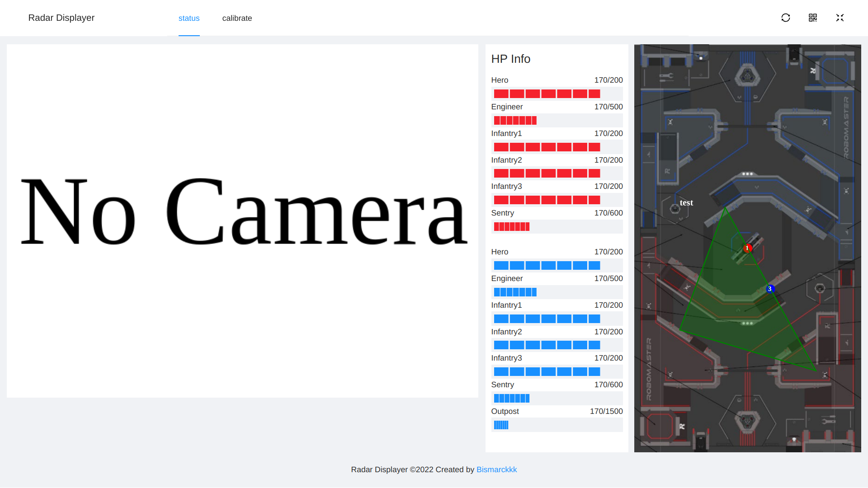The width and height of the screenshot is (868, 488).
Task: Click the Radar Displayer title
Action: pos(61,18)
